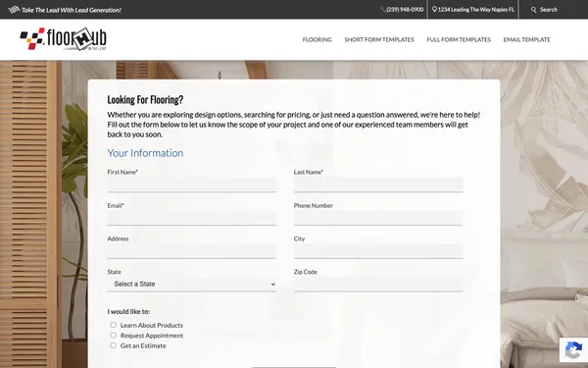The image size is (588, 368).
Task: Focus the Last Name field
Action: coord(378,184)
